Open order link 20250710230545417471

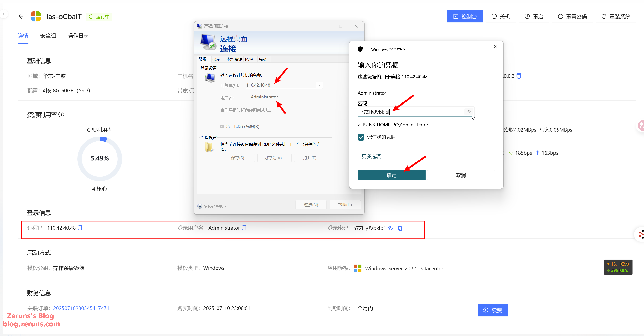(x=81, y=308)
